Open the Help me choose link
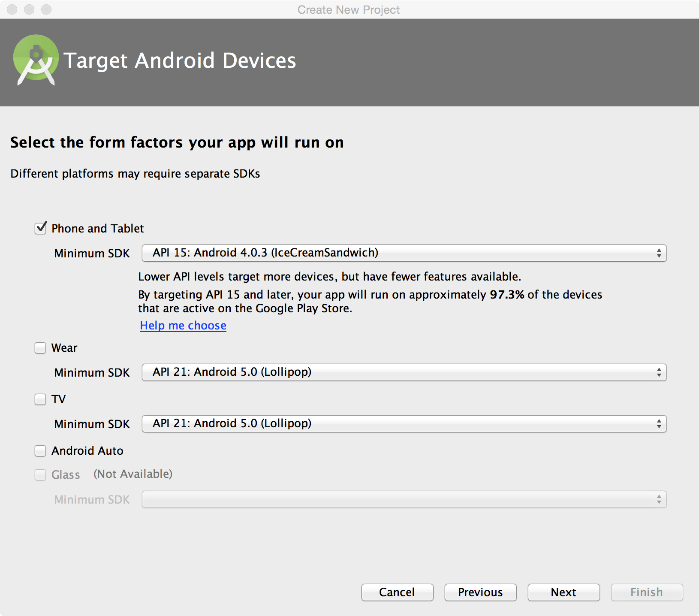The width and height of the screenshot is (699, 616). (183, 326)
